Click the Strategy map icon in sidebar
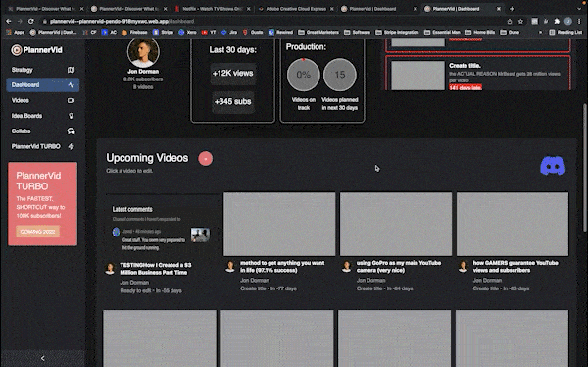Image resolution: width=588 pixels, height=367 pixels. [71, 70]
